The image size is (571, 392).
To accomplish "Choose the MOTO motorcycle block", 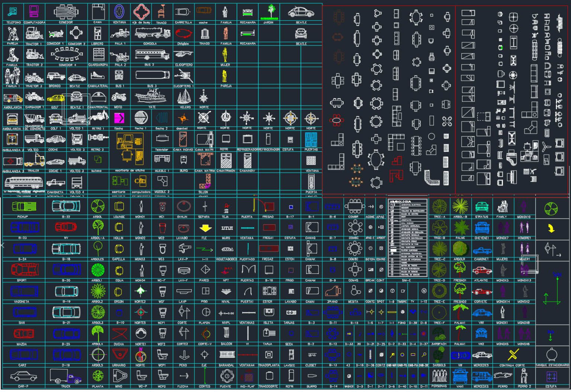I will click(x=119, y=97).
